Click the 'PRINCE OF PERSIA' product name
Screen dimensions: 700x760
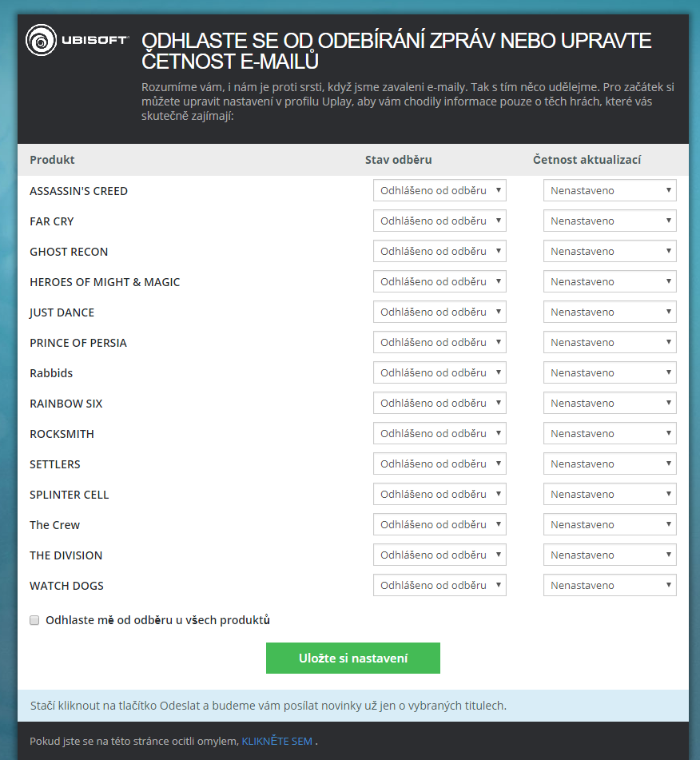78,343
